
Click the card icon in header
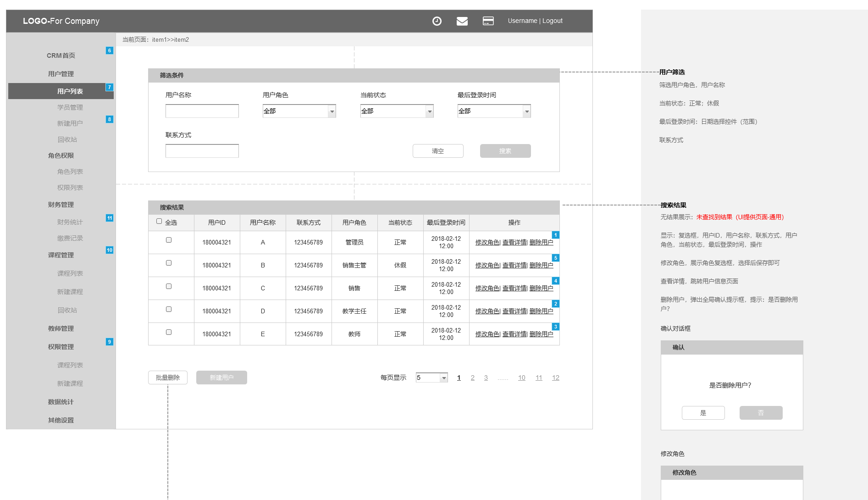coord(488,21)
